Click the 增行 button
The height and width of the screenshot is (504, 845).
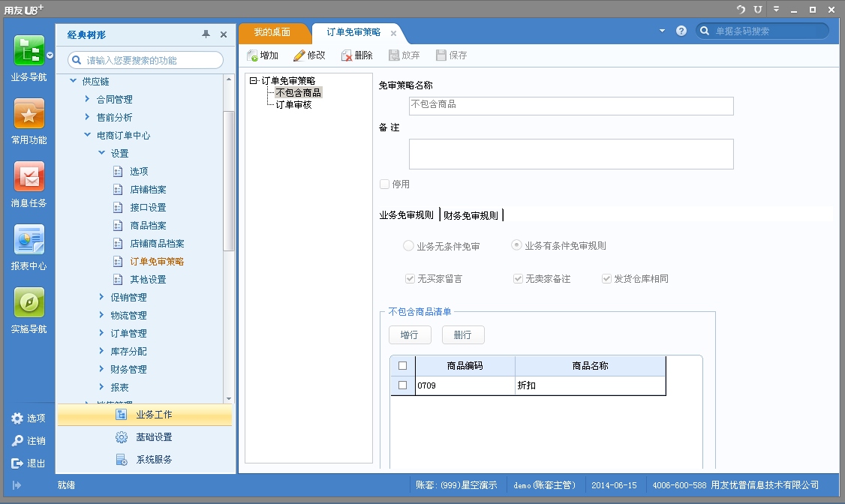coord(410,335)
